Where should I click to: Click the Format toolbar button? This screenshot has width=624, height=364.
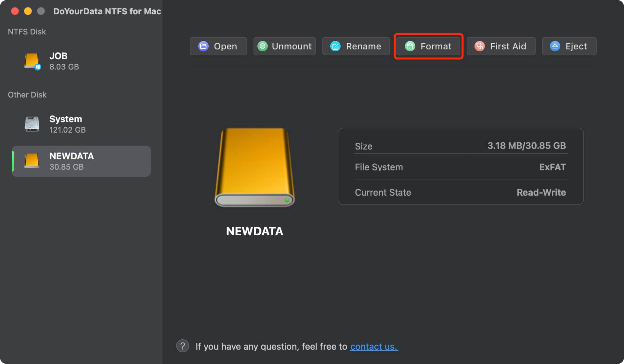tap(428, 46)
